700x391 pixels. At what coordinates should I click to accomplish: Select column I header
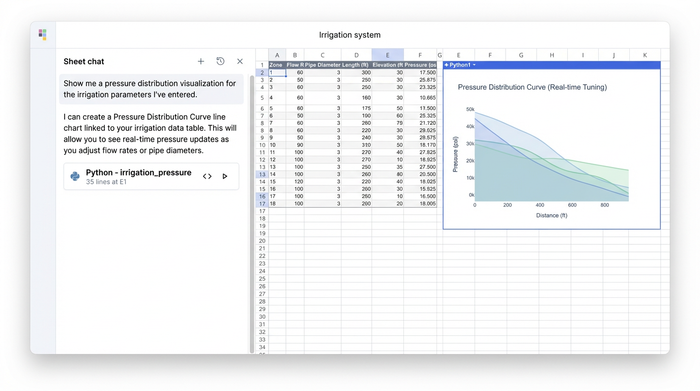point(583,55)
